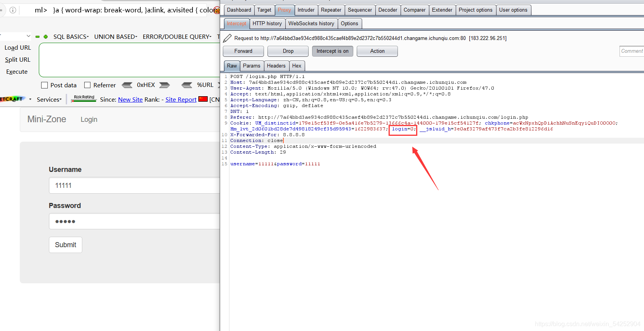Click the %URL label in HackBar
The height and width of the screenshot is (331, 644).
point(205,85)
